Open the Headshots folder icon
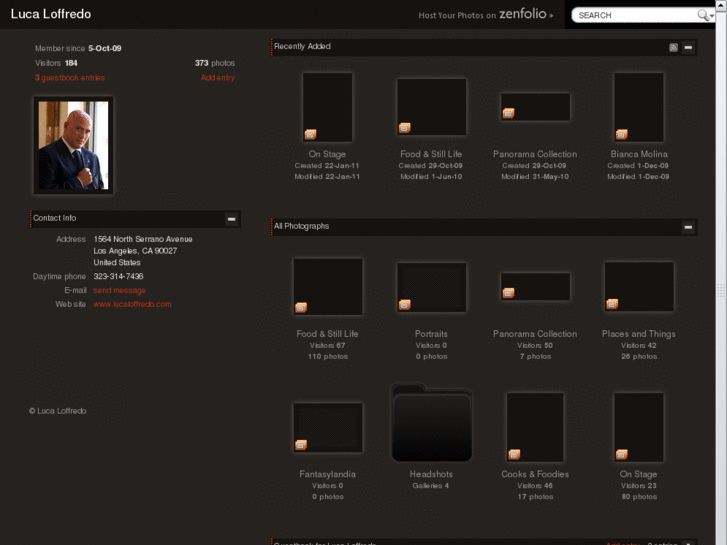Image resolution: width=727 pixels, height=545 pixels. 431,425
